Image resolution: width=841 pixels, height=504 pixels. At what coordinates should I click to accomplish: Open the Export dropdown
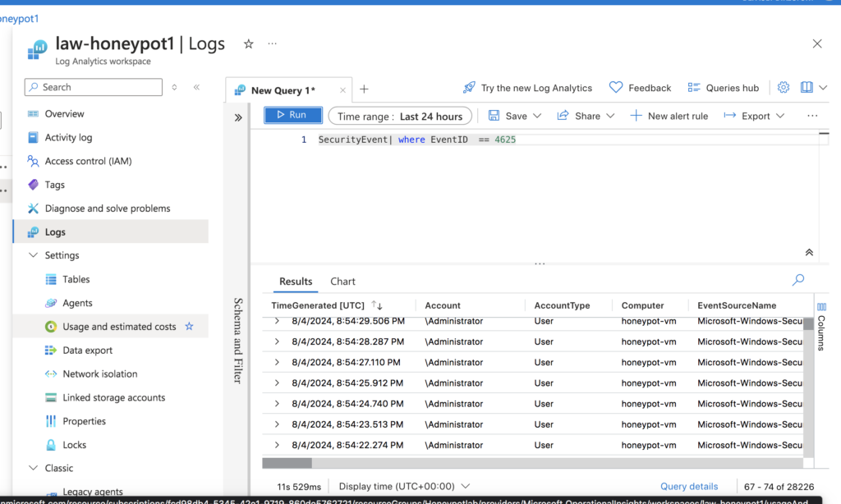point(754,116)
